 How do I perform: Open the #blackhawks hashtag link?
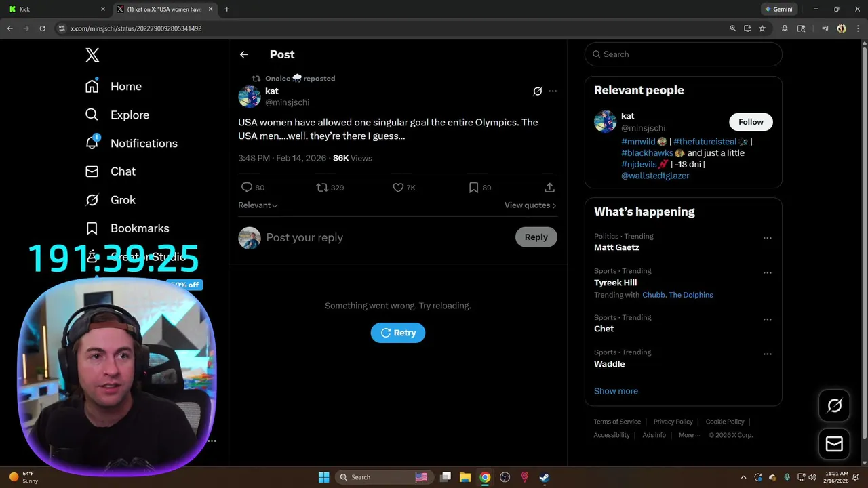(648, 153)
